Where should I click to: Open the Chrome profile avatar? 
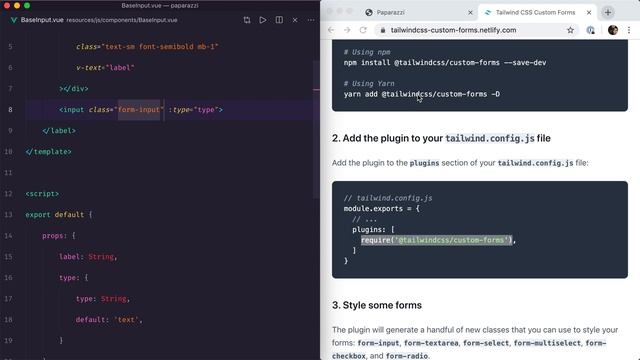(x=613, y=30)
